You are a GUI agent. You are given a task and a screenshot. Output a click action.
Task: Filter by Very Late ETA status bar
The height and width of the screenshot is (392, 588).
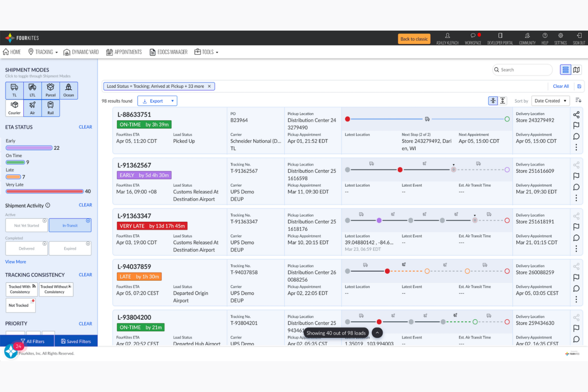tap(44, 191)
